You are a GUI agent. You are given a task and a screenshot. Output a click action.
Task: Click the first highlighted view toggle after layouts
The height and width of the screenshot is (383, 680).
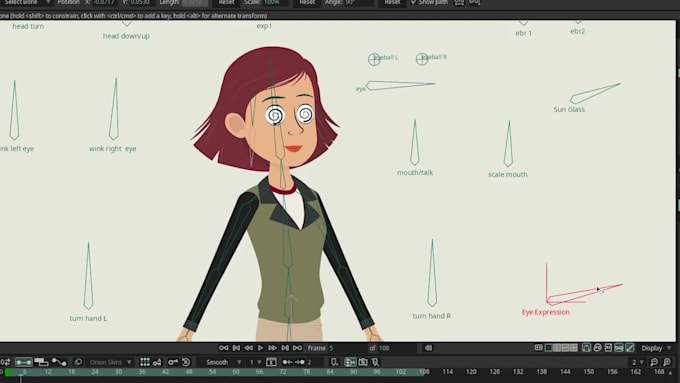pos(586,348)
